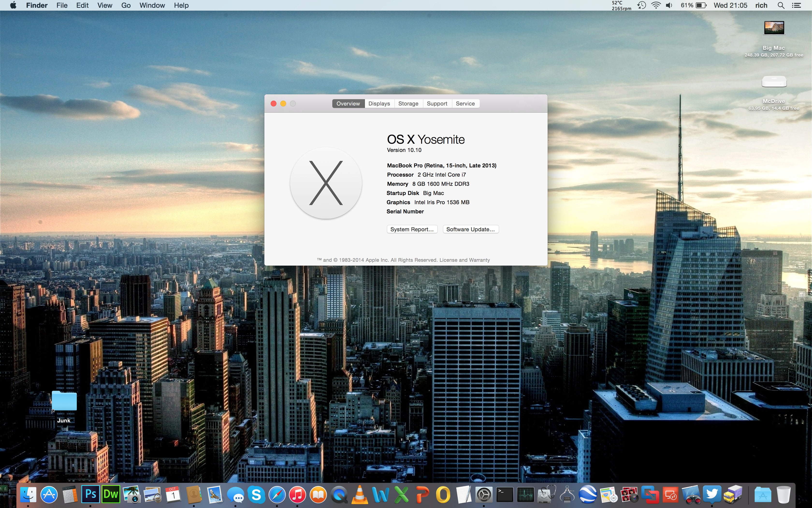Open VLC media player in the Dock
The height and width of the screenshot is (508, 812).
pos(360,494)
